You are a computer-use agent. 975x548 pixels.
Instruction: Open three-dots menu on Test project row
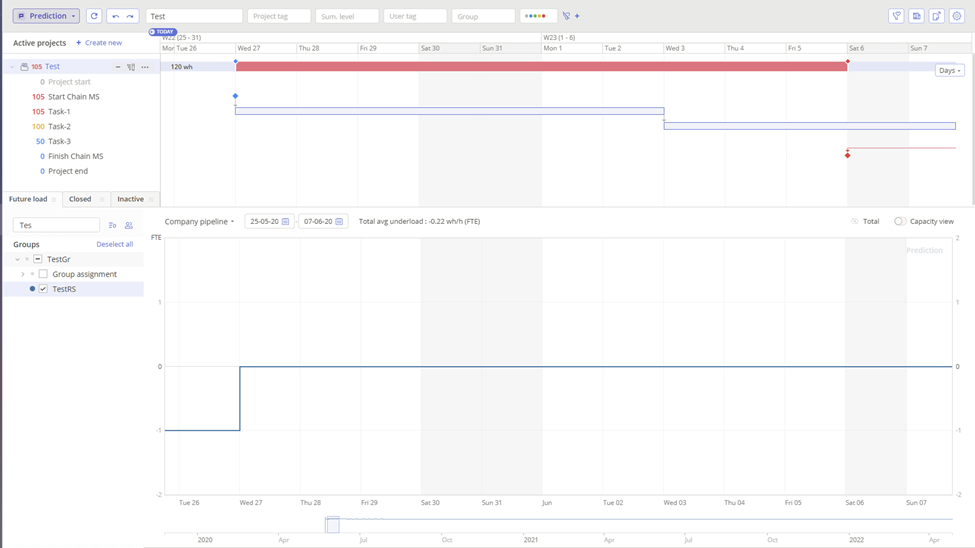[145, 67]
